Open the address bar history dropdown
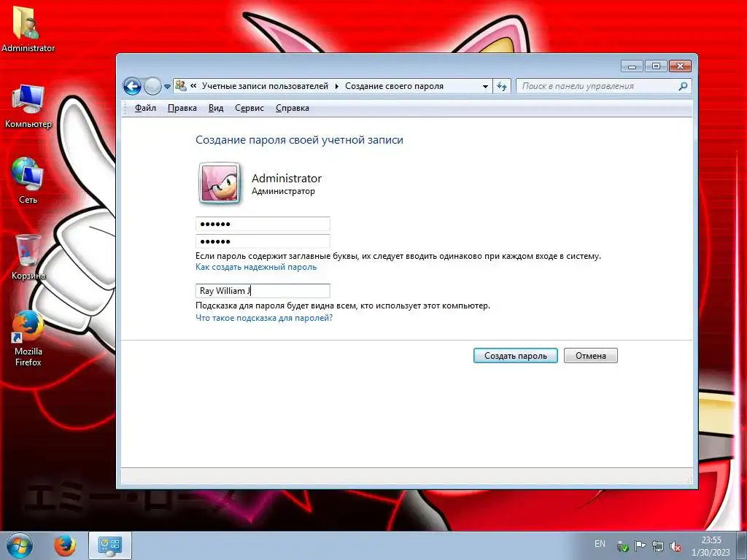 [x=485, y=86]
